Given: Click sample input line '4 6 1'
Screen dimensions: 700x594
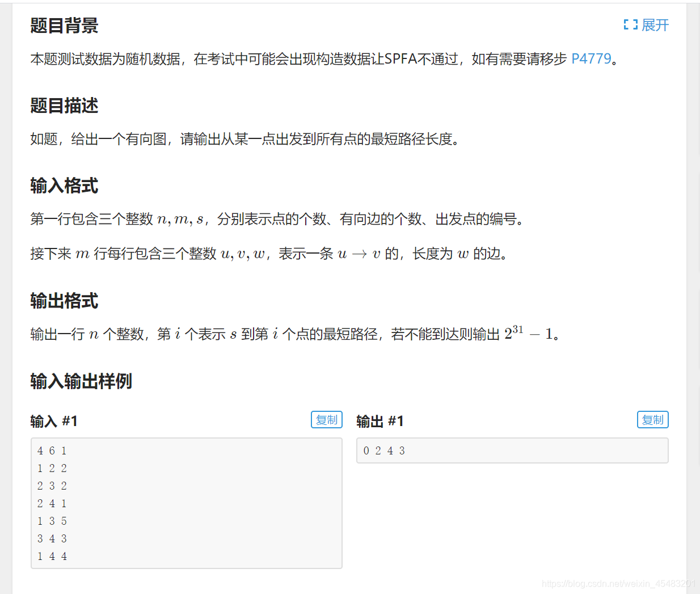Looking at the screenshot, I should click(52, 451).
